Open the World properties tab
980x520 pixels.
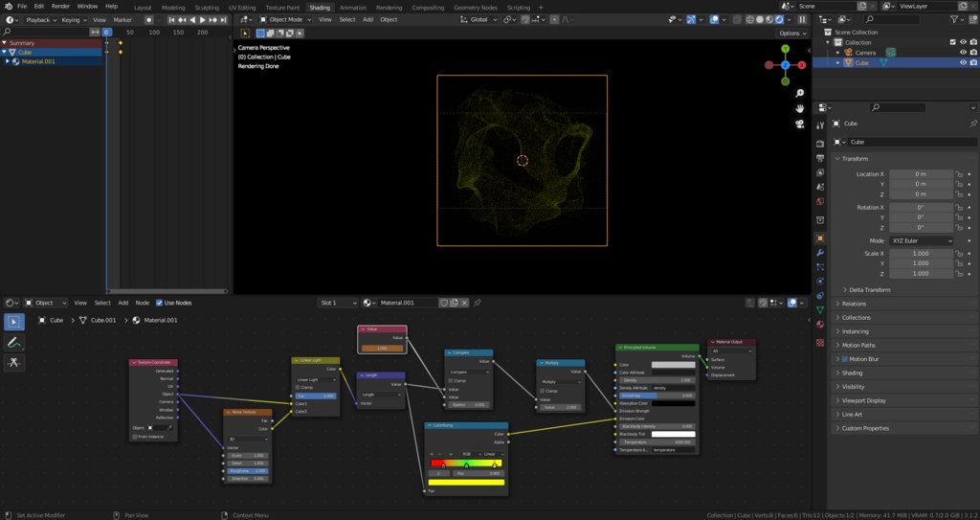pos(820,201)
